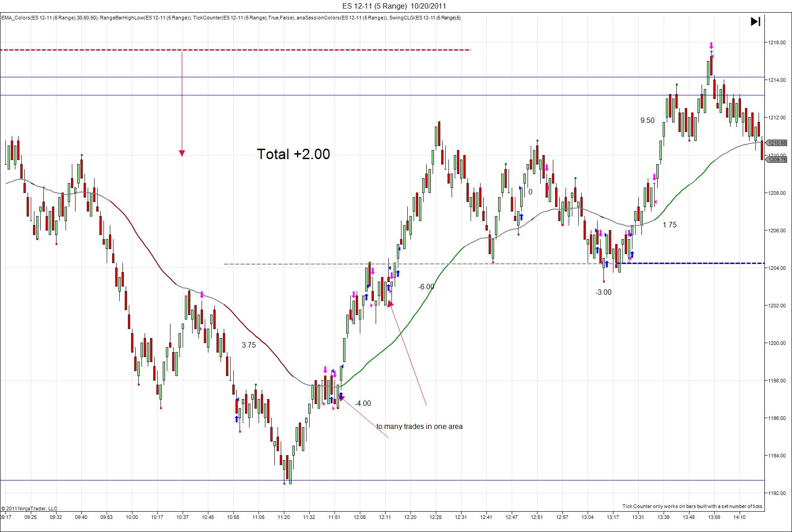The width and height of the screenshot is (792, 532).
Task: Click the 12:47 time axis label
Action: tap(512, 517)
